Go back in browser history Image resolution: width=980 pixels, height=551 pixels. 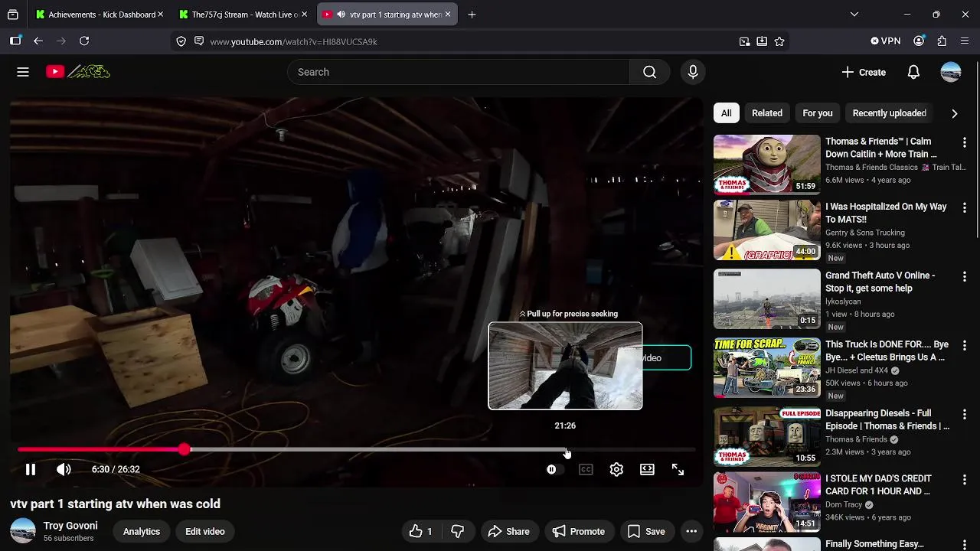(x=38, y=41)
